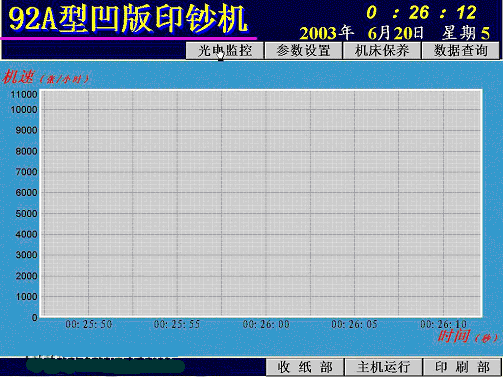Select the 00:25:50 time marker
Screen dimensions: 503x378
[89, 324]
